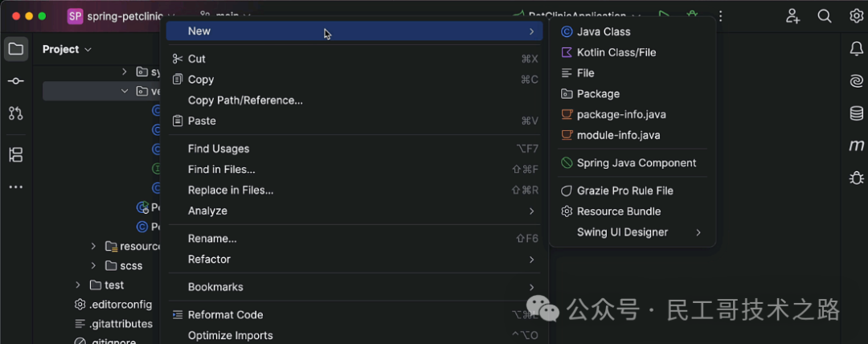
Task: Select Paste from the context menu
Action: pyautogui.click(x=354, y=121)
